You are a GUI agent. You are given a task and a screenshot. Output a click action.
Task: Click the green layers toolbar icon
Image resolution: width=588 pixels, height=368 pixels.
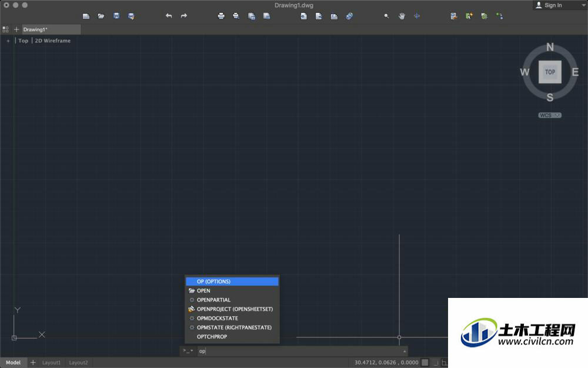tap(484, 16)
